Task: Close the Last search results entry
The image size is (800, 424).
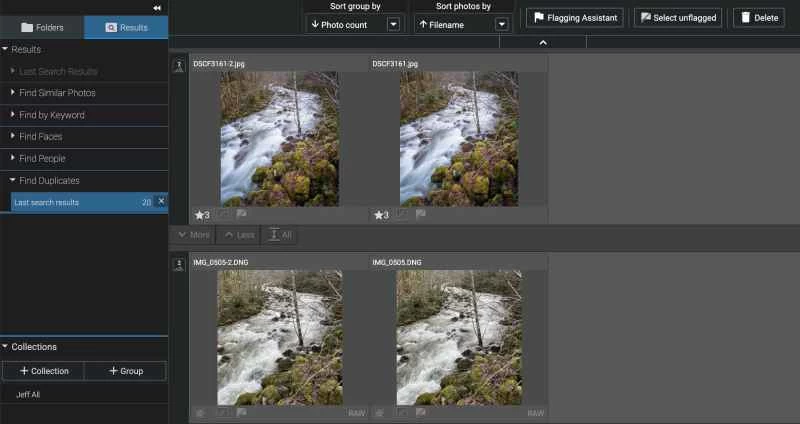Action: coord(161,202)
